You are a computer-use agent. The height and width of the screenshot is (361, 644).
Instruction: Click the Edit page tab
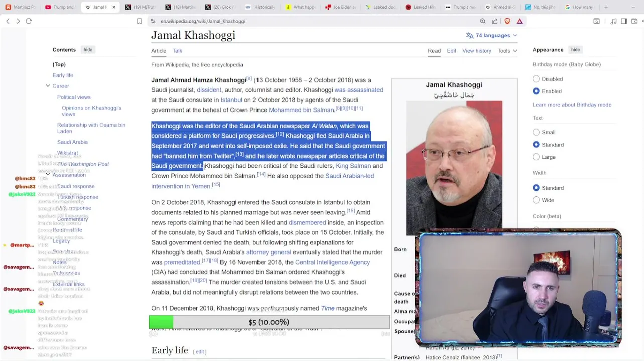(x=452, y=51)
